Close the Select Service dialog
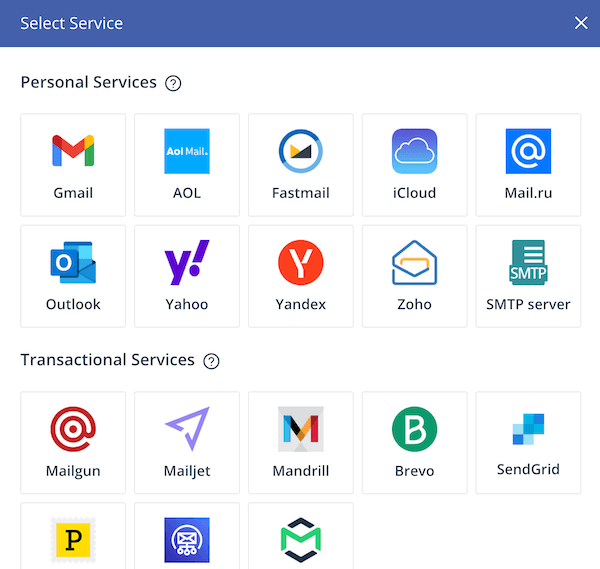600x569 pixels. [x=580, y=23]
